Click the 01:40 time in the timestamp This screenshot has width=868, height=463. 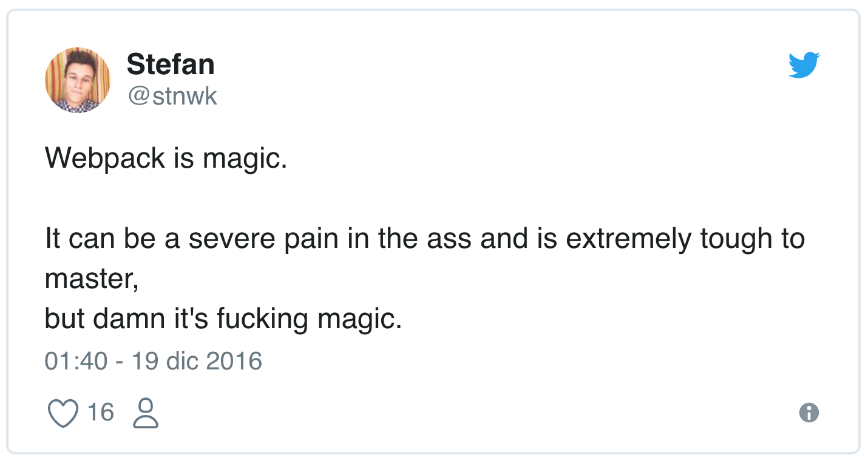(x=76, y=361)
